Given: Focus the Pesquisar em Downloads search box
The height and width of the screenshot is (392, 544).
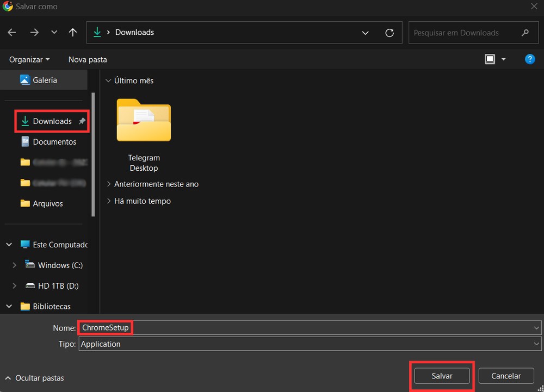Looking at the screenshot, I should [x=473, y=33].
